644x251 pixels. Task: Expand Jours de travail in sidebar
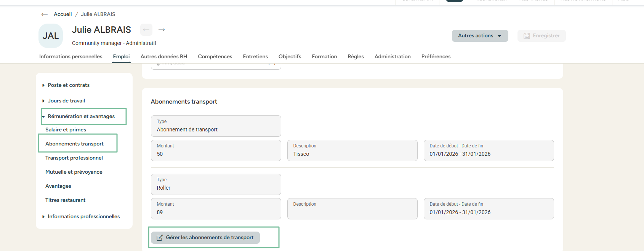[66, 101]
